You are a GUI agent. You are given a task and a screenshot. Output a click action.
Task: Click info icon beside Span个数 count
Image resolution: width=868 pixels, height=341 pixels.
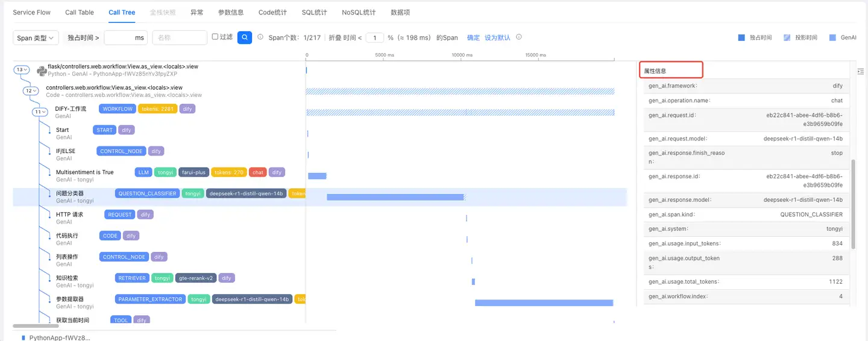[260, 37]
